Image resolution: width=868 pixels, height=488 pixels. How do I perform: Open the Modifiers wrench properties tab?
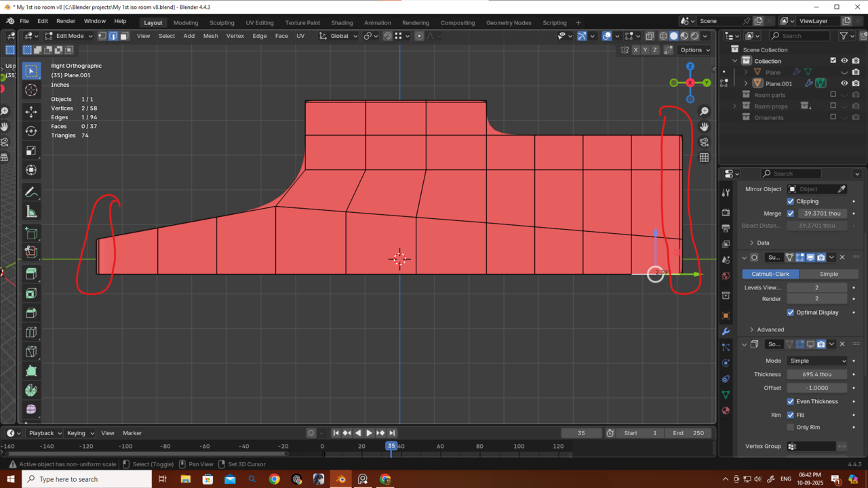coord(726,331)
